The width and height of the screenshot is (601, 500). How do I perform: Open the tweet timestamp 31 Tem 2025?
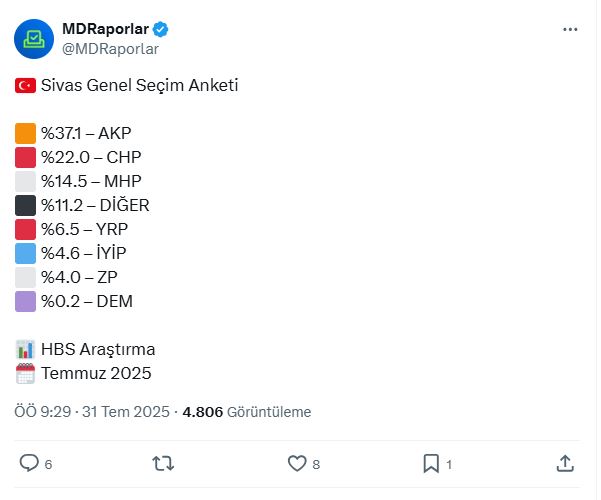tap(126, 412)
